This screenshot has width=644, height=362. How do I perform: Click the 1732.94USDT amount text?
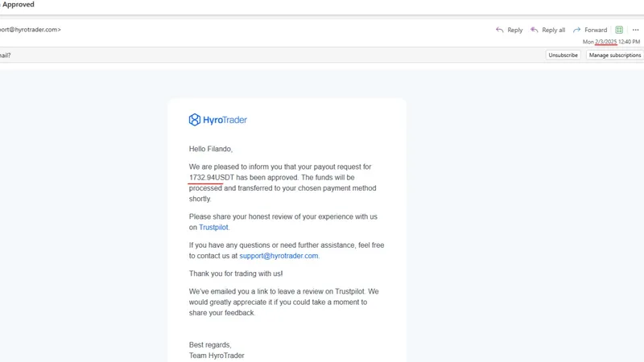212,177
